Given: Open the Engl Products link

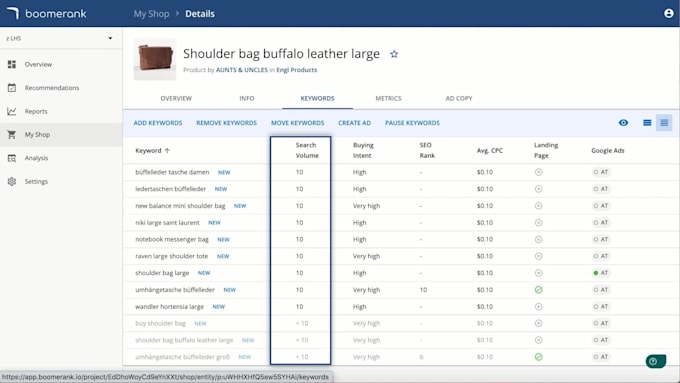Looking at the screenshot, I should point(297,70).
